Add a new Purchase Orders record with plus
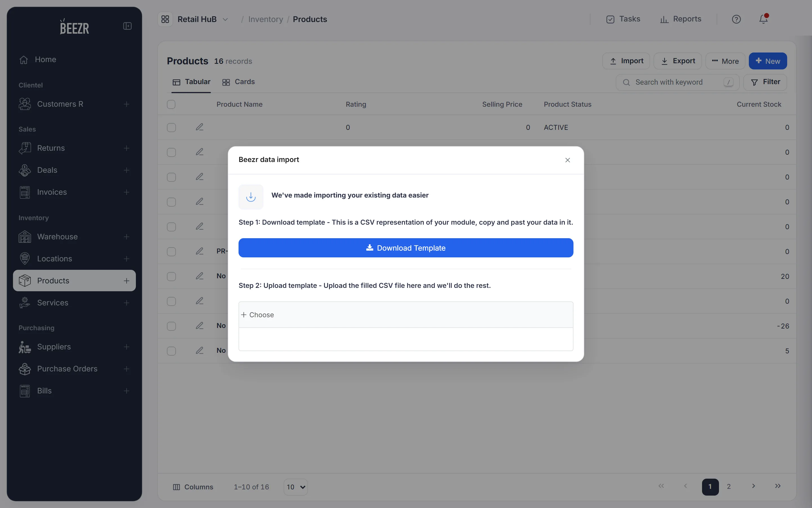The height and width of the screenshot is (508, 812). tap(127, 369)
